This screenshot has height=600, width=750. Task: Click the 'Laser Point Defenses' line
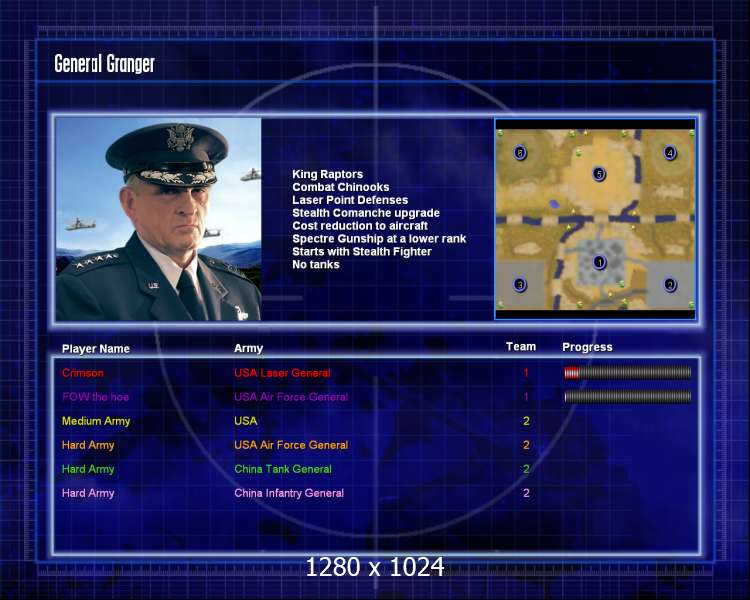[x=350, y=200]
